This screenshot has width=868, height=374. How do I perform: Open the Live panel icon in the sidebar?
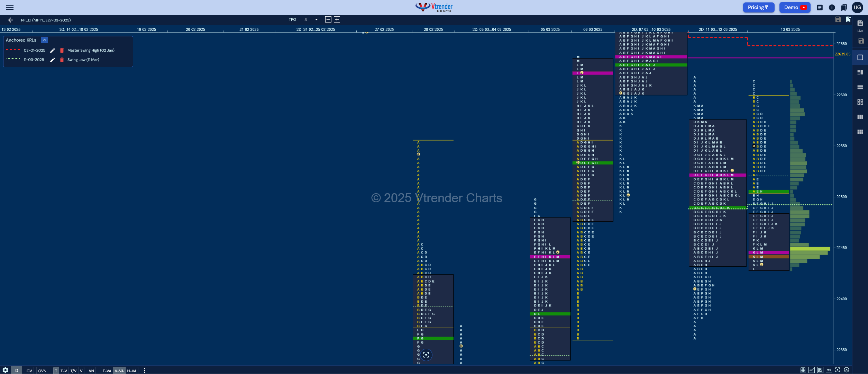(x=860, y=26)
